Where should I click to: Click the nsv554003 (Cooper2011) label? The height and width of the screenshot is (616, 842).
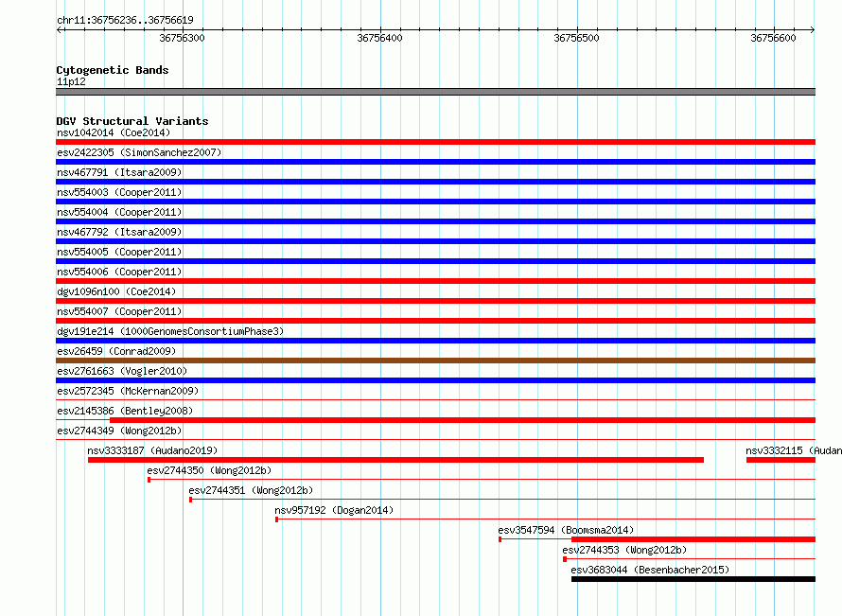coord(119,192)
